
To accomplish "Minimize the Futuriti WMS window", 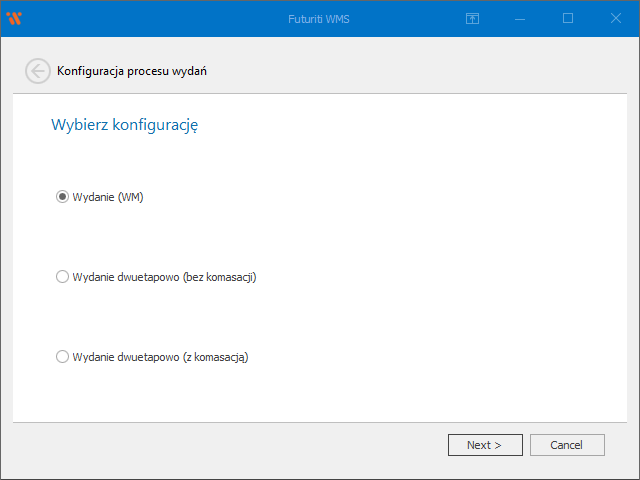I will (x=520, y=18).
